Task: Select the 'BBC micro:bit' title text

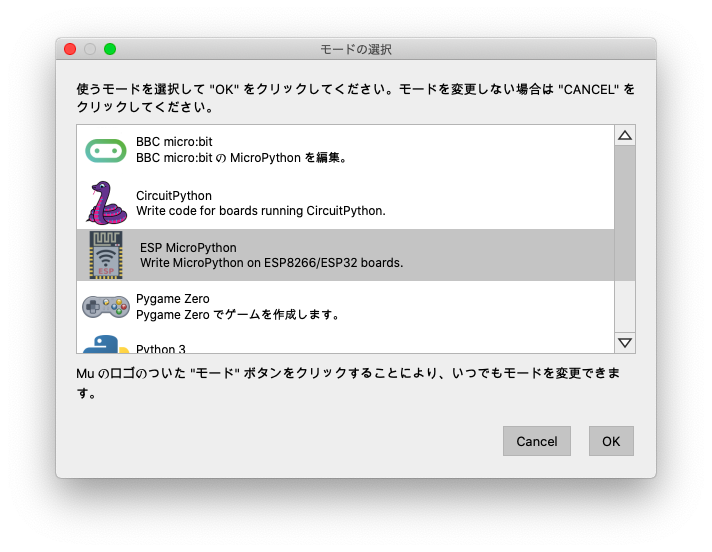Action: click(174, 142)
